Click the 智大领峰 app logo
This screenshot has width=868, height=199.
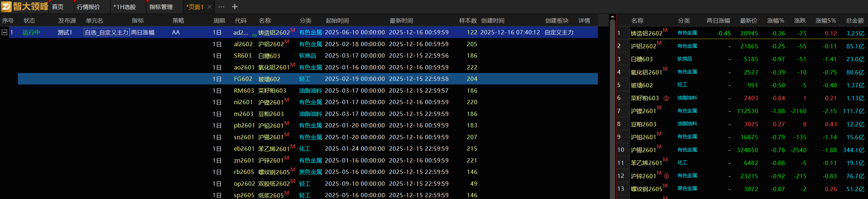tap(24, 6)
